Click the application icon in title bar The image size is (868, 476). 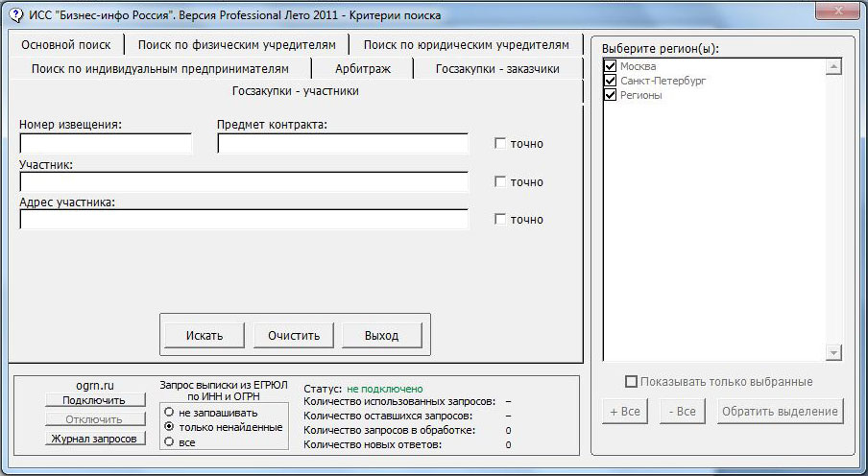12,14
